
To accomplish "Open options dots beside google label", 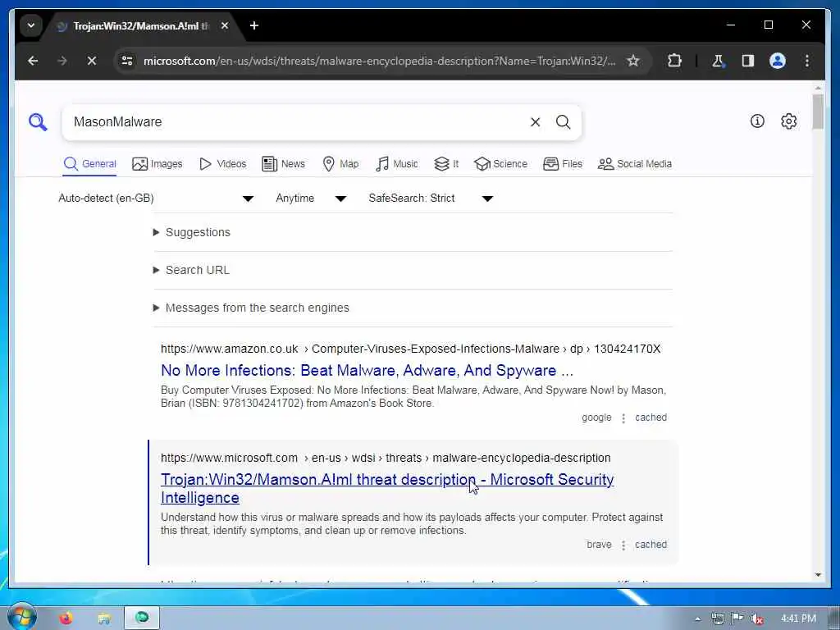I will [x=623, y=418].
